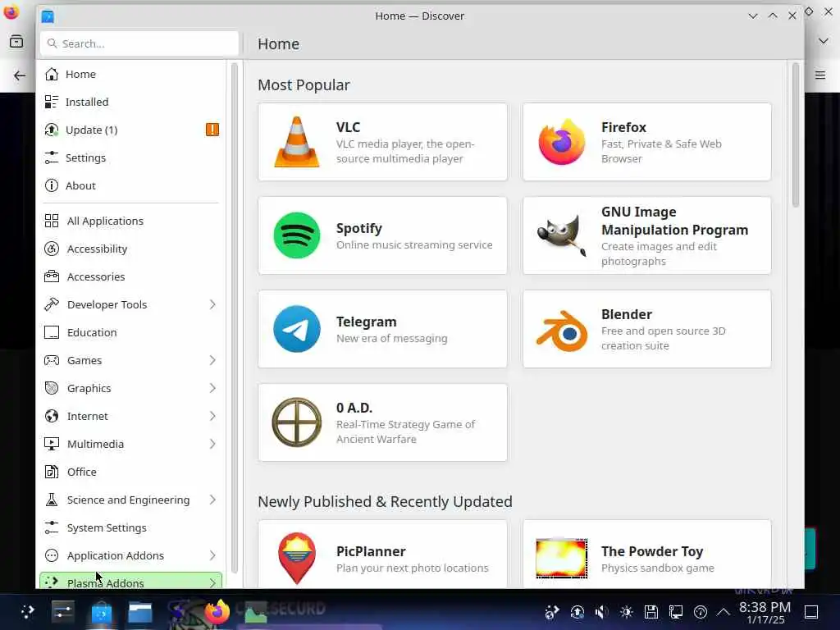
Task: Click the Discover icon in taskbar
Action: pyautogui.click(x=101, y=611)
